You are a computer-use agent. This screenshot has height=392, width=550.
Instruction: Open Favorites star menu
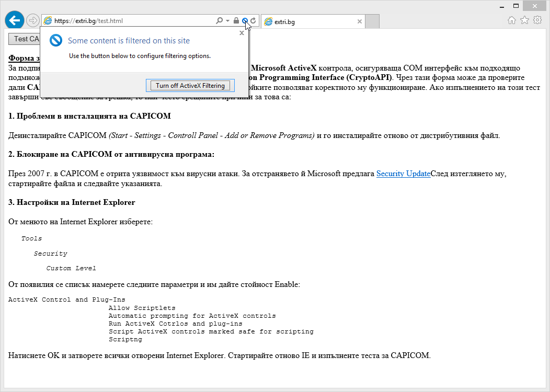point(524,20)
